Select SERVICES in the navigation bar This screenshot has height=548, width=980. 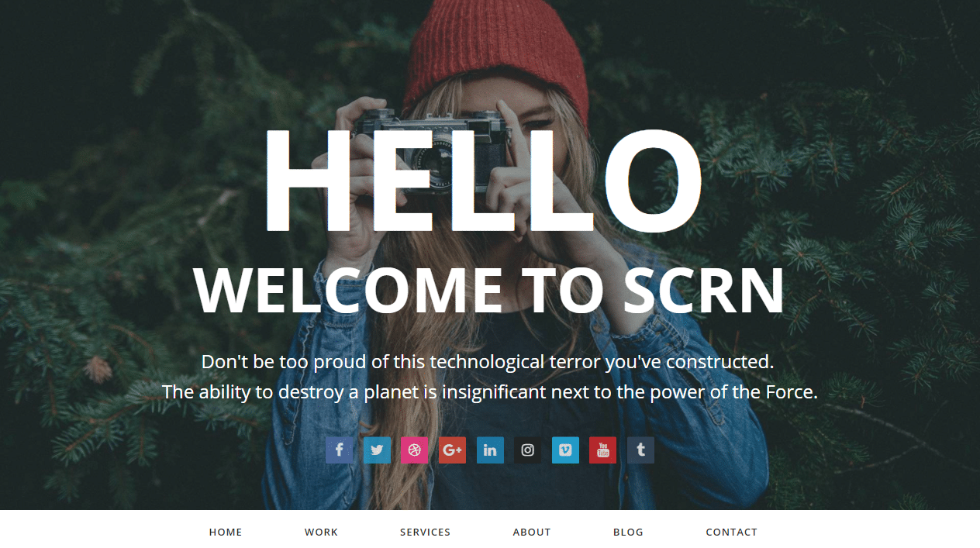click(425, 532)
